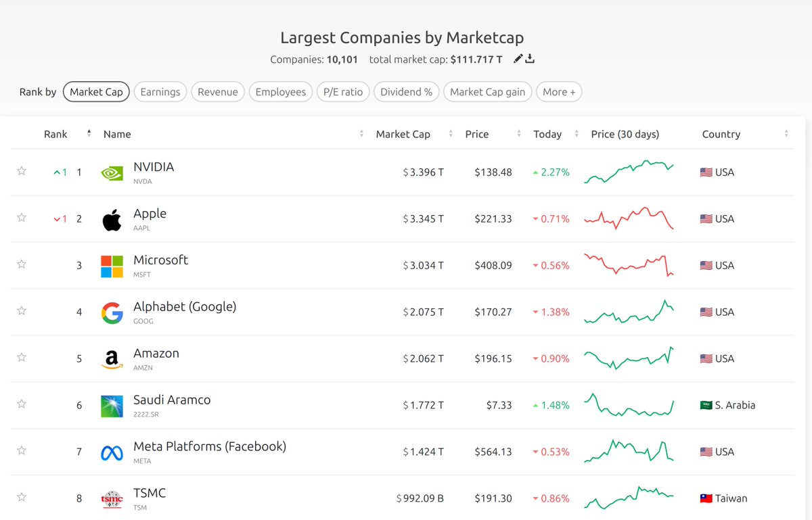Click the Google logo icon
This screenshot has height=520, width=812.
coord(112,313)
